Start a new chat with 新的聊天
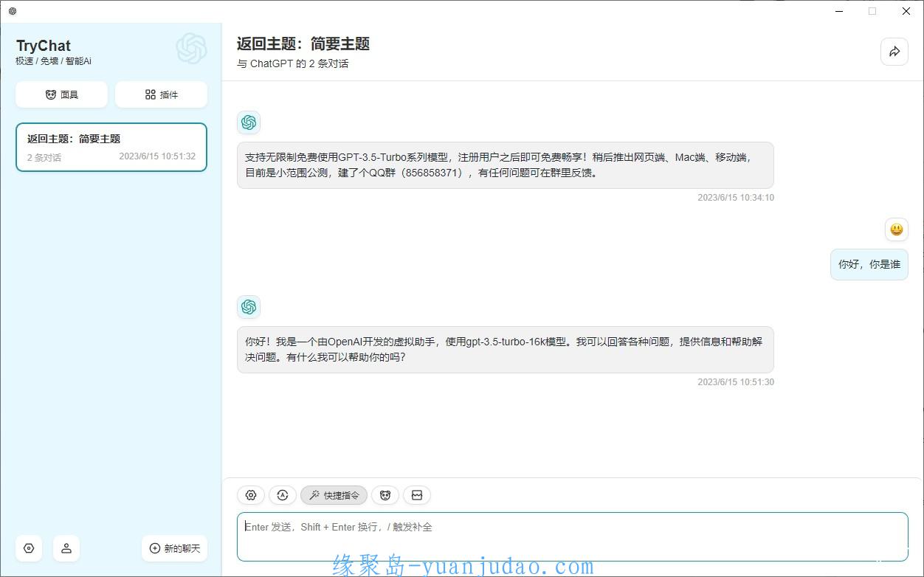Image resolution: width=924 pixels, height=577 pixels. pyautogui.click(x=174, y=548)
